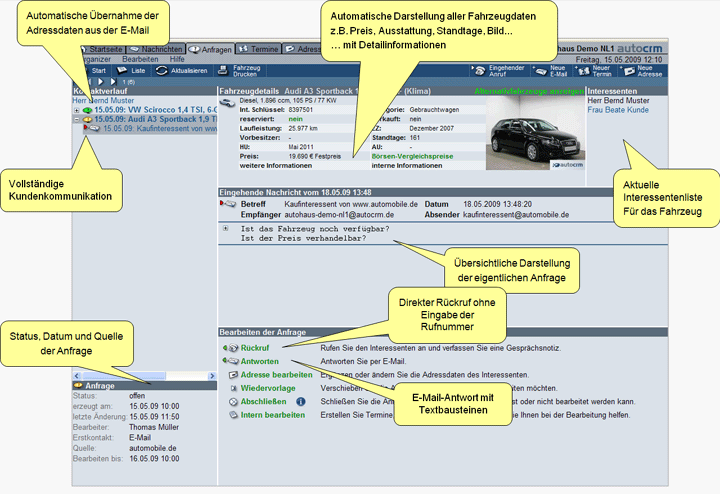Click mileage value 25.977 km
The width and height of the screenshot is (720, 494).
click(x=303, y=128)
